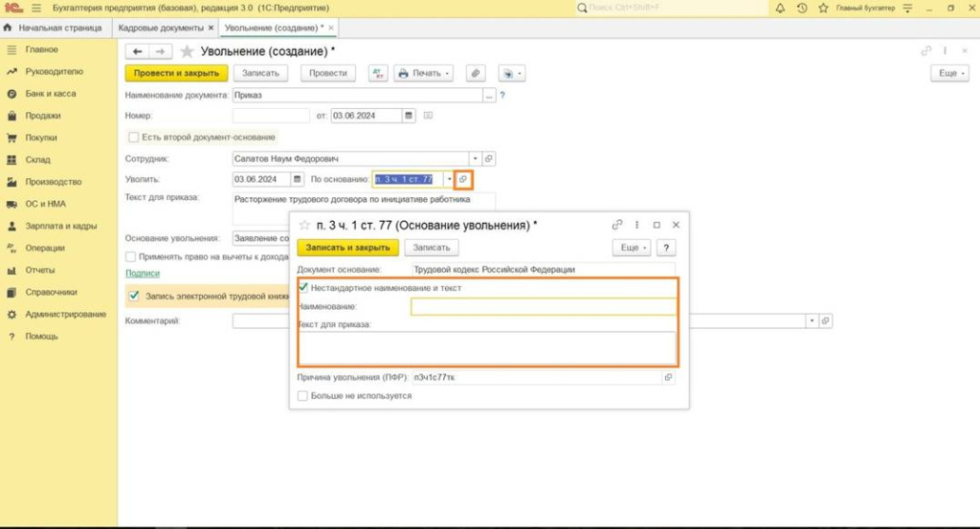The width and height of the screenshot is (980, 529).
Task: Click the Дт/Кт postings icon
Action: click(x=378, y=73)
